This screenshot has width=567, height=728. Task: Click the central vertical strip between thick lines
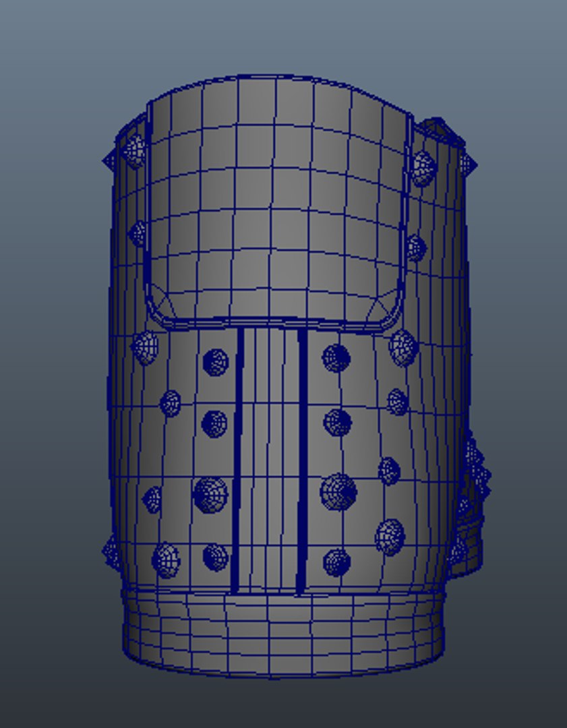point(270,460)
